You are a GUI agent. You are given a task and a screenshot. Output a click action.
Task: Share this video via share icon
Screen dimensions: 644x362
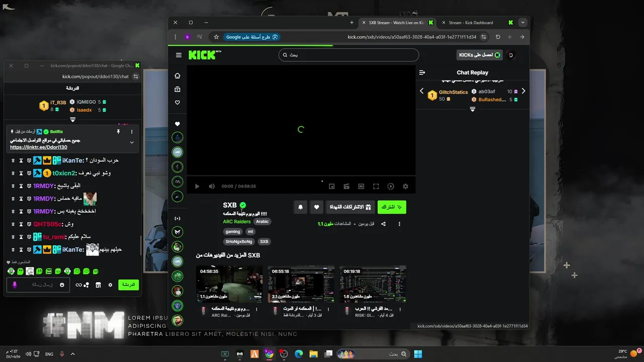click(x=383, y=224)
